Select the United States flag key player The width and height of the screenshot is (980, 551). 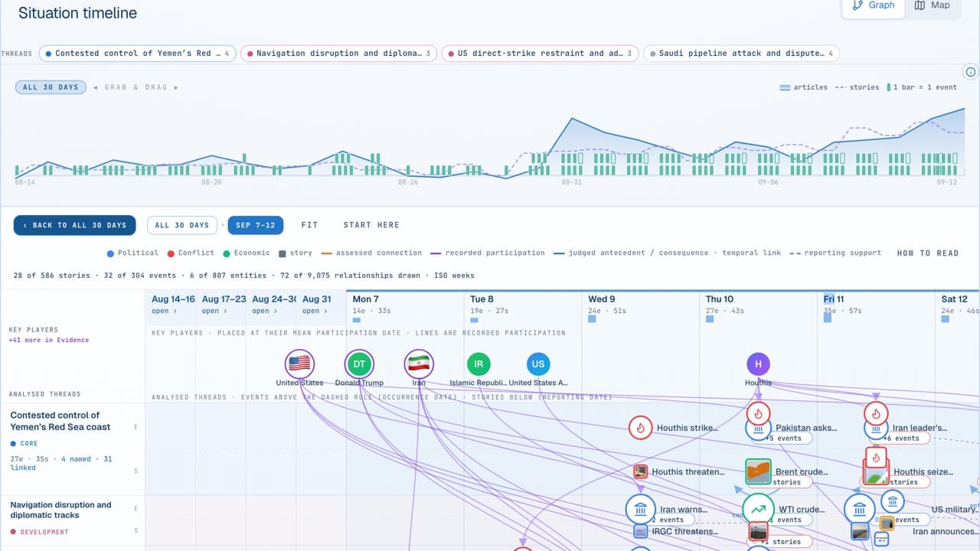(299, 364)
